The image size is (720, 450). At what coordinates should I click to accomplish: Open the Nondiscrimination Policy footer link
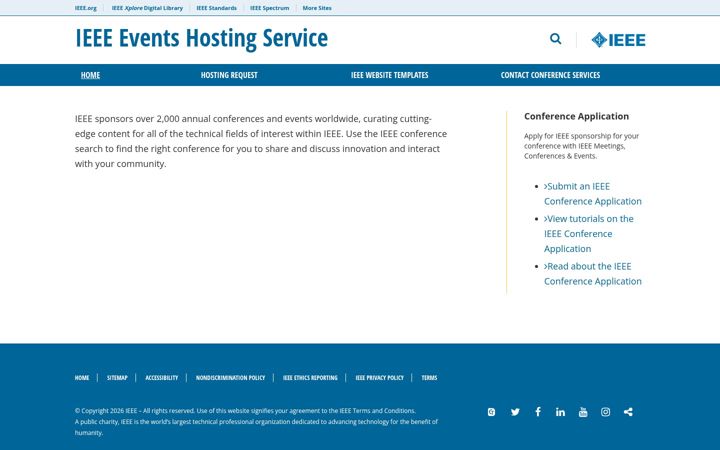(231, 378)
